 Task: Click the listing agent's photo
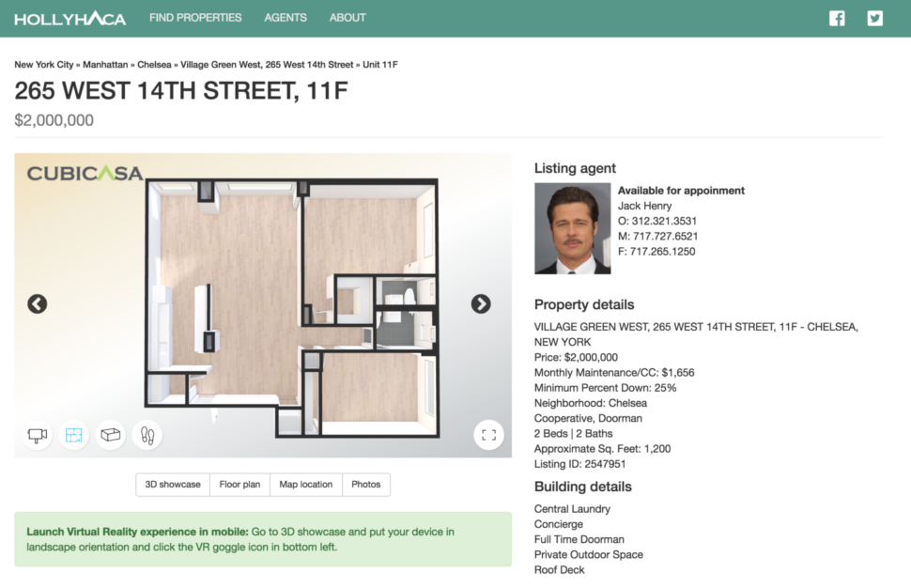click(x=572, y=228)
